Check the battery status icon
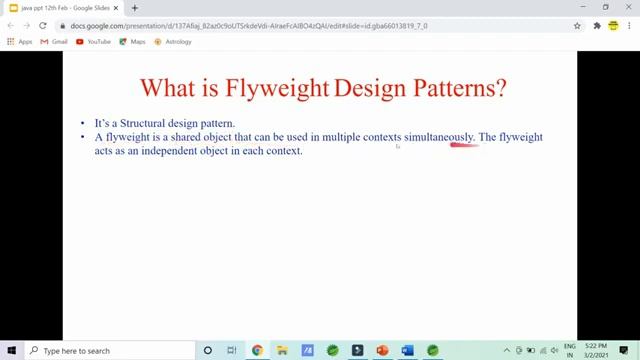The height and width of the screenshot is (360, 640). click(x=531, y=350)
